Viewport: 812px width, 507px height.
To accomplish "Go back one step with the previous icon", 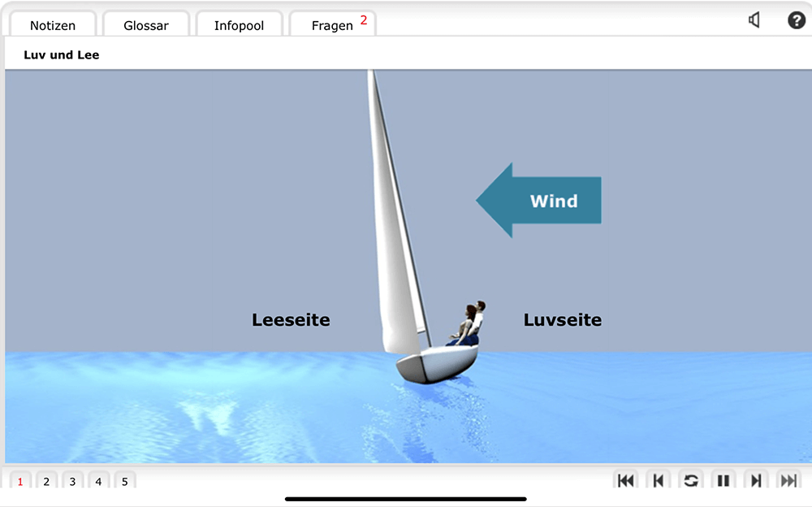I will click(x=659, y=481).
